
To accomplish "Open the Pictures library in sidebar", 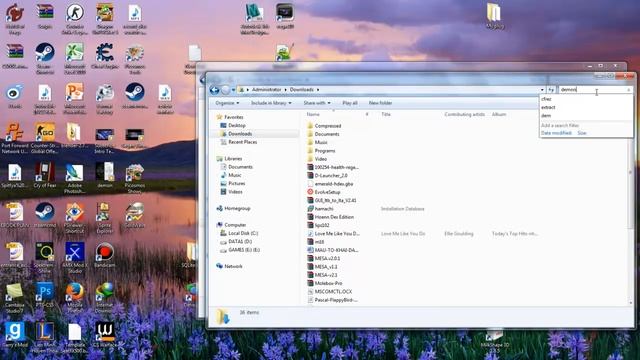I will click(236, 183).
